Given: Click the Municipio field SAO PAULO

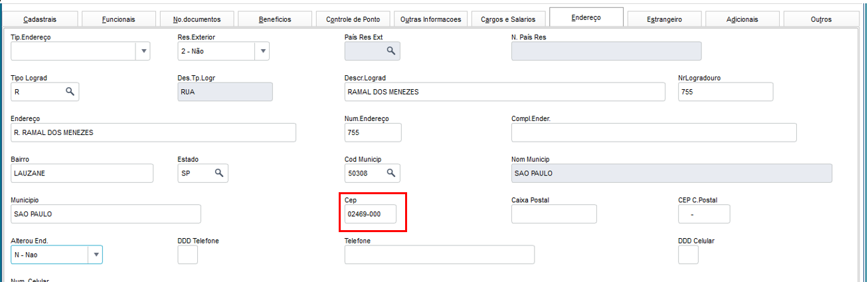Looking at the screenshot, I should tap(106, 214).
